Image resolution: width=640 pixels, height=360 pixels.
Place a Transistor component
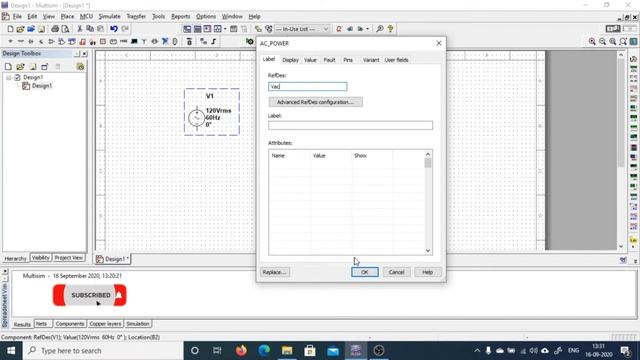(x=41, y=42)
